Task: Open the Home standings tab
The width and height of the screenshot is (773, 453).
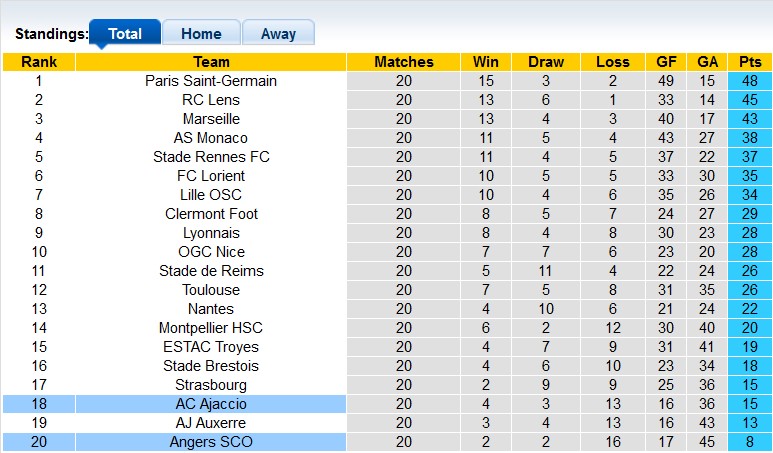Action: coord(201,33)
